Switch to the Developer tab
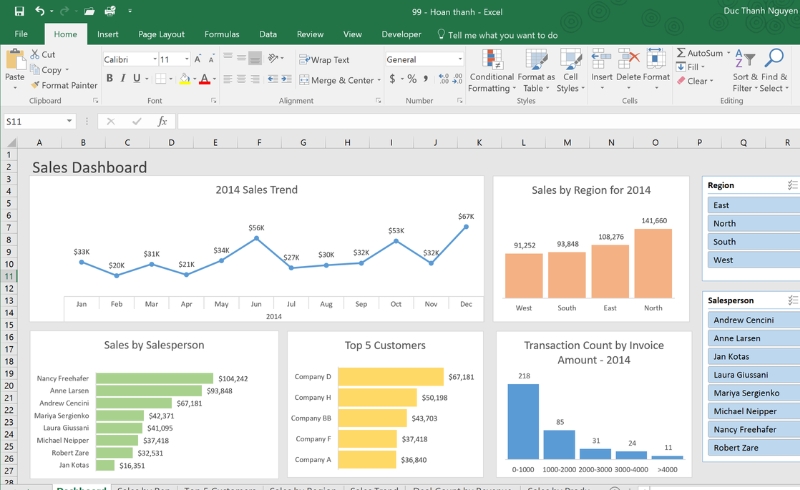 [402, 34]
